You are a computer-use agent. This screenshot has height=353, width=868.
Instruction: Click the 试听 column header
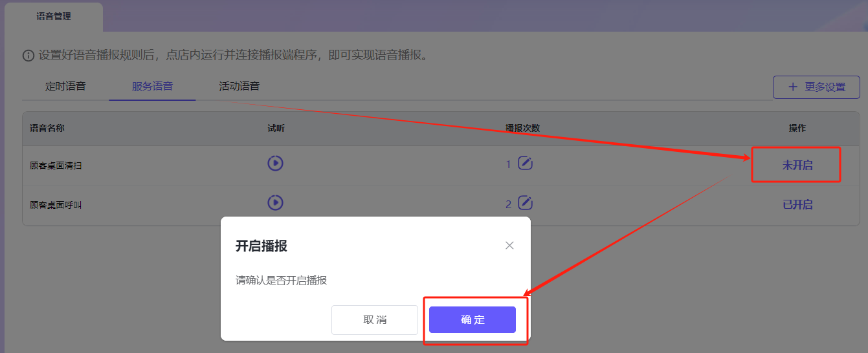coord(276,128)
